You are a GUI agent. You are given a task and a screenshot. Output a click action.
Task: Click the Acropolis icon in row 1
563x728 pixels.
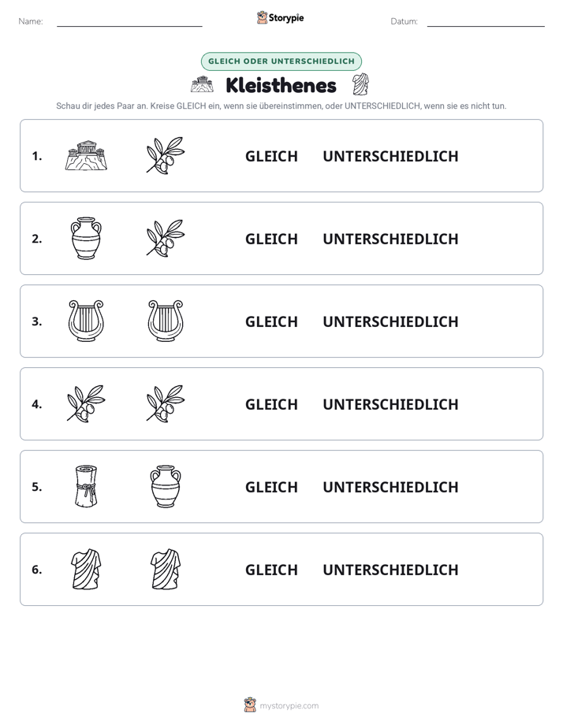pyautogui.click(x=86, y=155)
